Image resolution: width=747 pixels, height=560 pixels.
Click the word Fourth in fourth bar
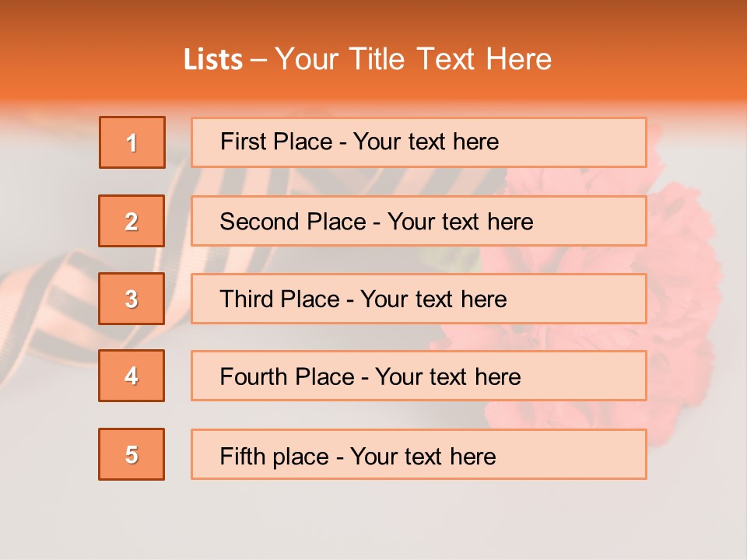[x=254, y=376]
